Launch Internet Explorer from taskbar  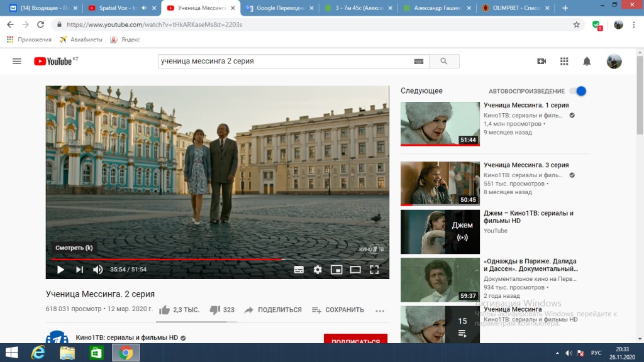tap(38, 353)
